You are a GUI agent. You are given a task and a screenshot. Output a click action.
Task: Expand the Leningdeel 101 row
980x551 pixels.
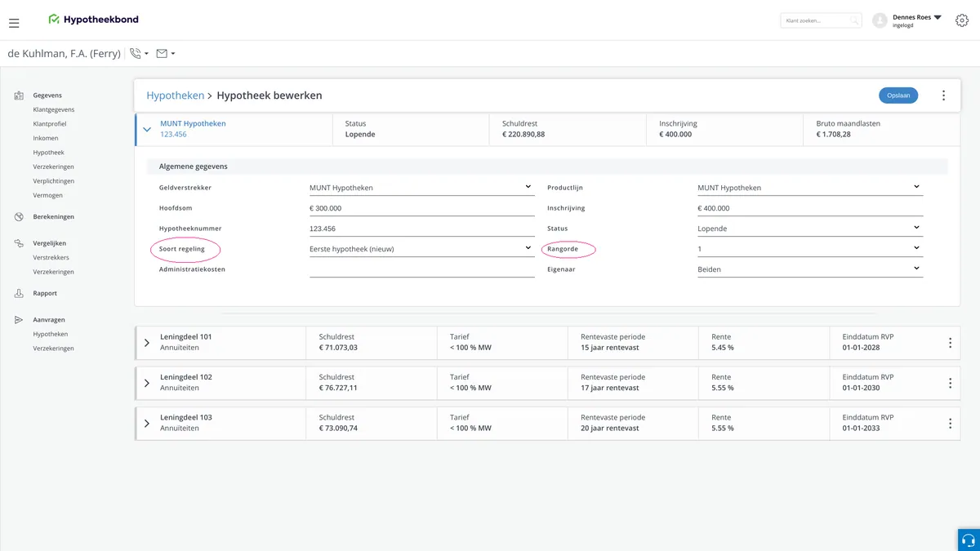(147, 343)
